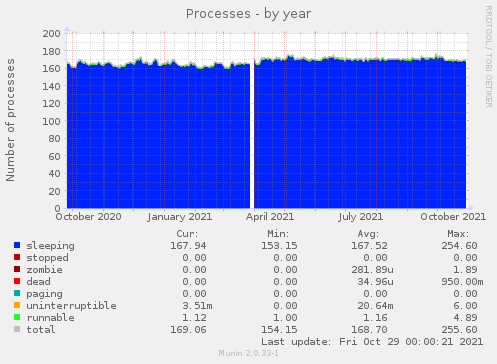The height and width of the screenshot is (364, 497).
Task: Click the total legend gray swatch
Action: (x=17, y=329)
